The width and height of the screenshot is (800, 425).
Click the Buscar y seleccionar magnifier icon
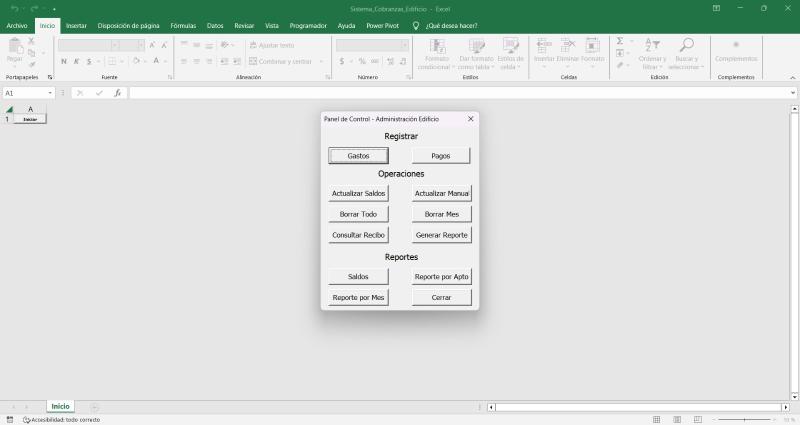(686, 45)
